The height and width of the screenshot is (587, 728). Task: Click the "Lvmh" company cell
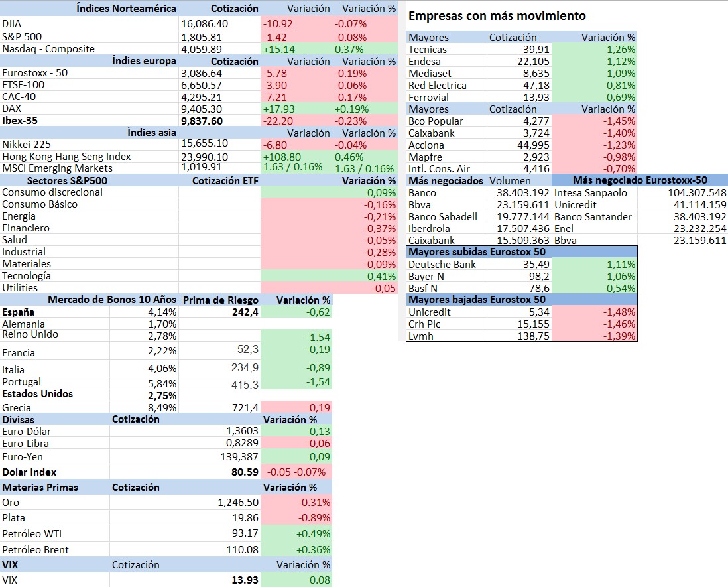click(x=421, y=336)
